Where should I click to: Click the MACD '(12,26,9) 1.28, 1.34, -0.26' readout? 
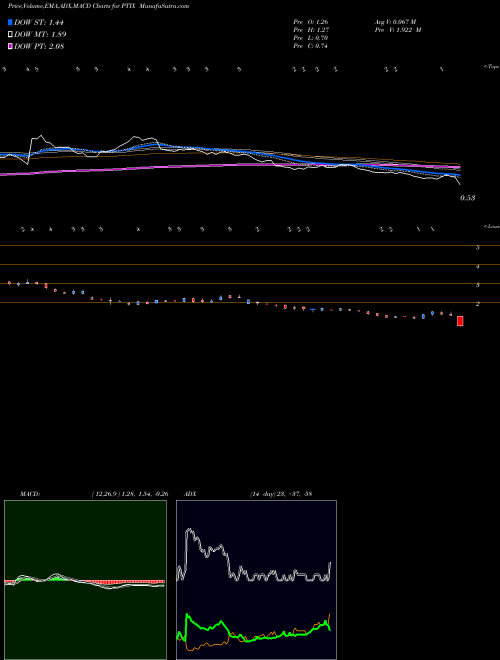(x=130, y=494)
